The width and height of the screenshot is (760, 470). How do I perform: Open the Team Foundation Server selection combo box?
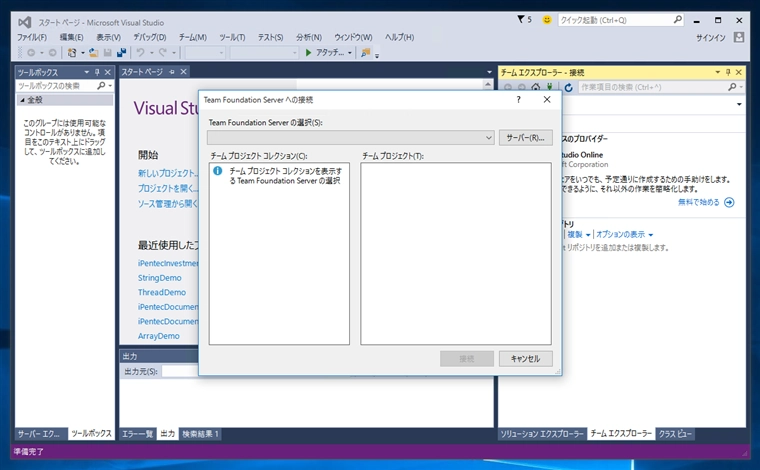(x=350, y=138)
